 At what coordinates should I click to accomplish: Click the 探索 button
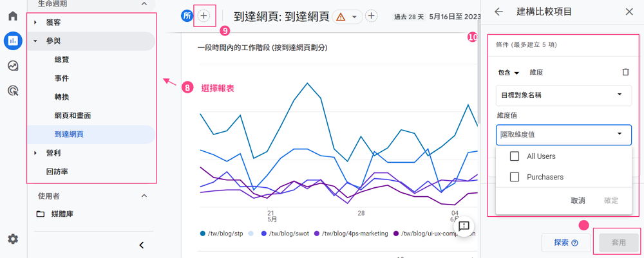point(566,243)
